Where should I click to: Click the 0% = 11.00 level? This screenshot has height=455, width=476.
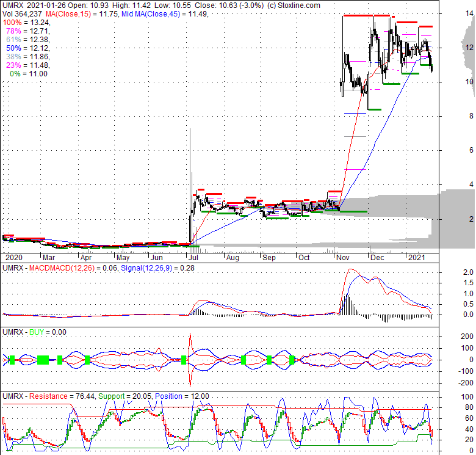click(29, 73)
